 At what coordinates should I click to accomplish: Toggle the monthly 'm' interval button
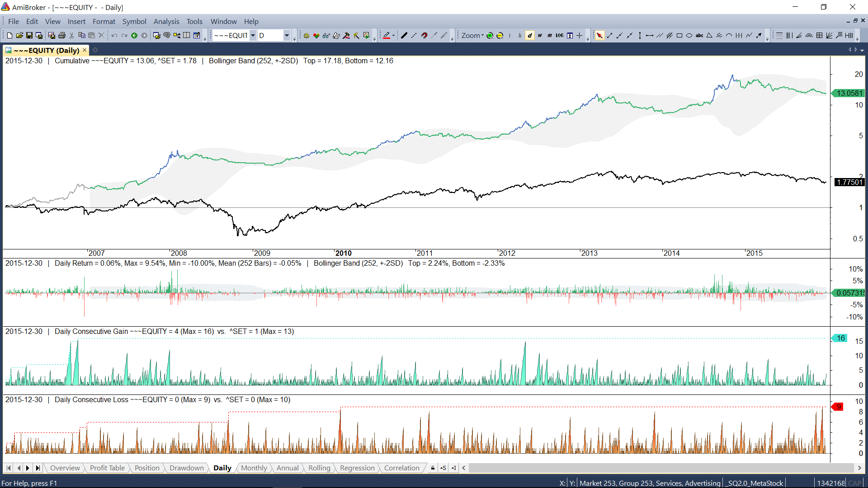(550, 36)
